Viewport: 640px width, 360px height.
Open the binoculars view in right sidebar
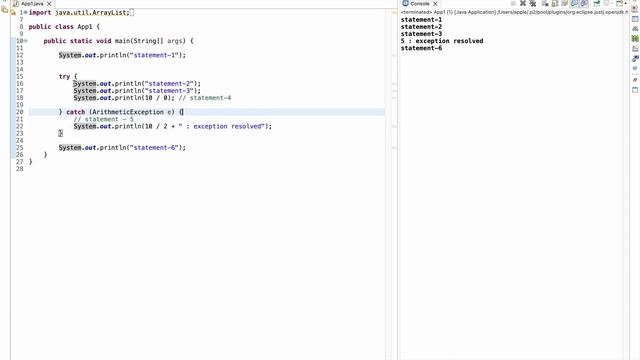point(635,29)
